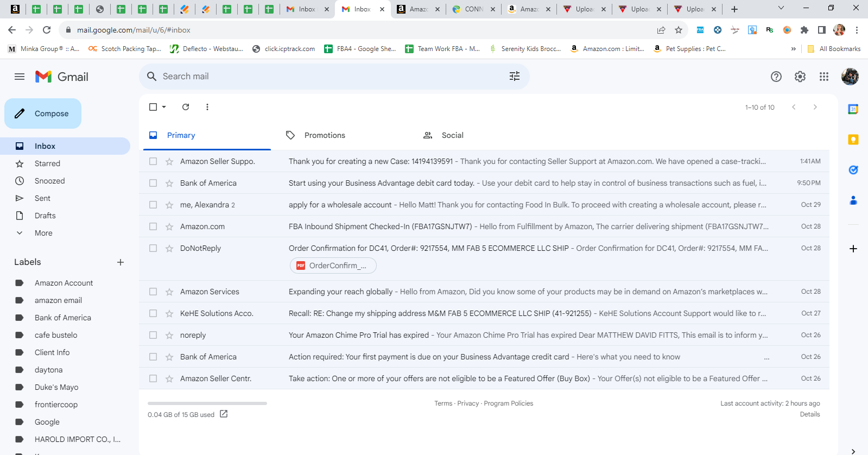Switch to the Promotions tab
Screen dimensions: 868x455
[344, 135]
